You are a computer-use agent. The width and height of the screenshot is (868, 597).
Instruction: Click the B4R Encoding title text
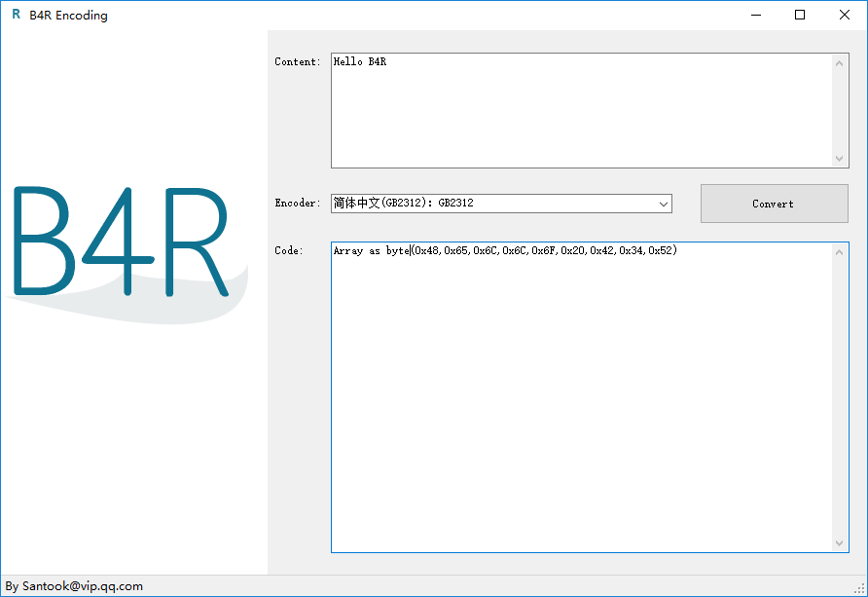(69, 16)
